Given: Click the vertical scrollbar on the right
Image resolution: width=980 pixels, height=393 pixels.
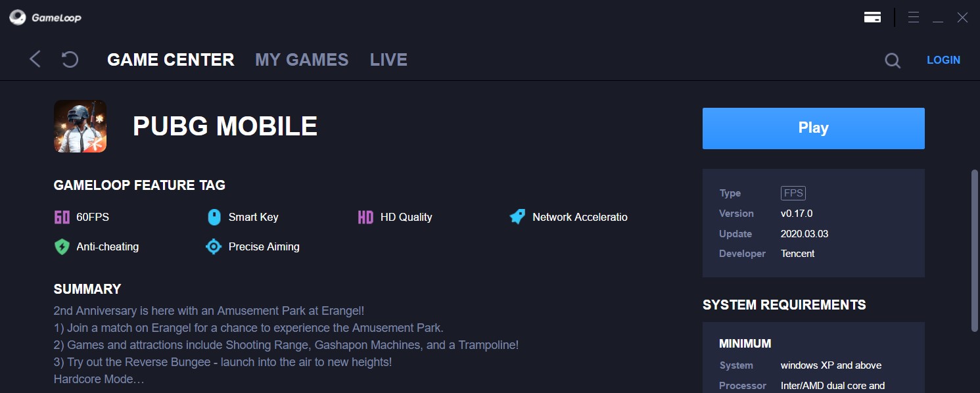Looking at the screenshot, I should [975, 250].
